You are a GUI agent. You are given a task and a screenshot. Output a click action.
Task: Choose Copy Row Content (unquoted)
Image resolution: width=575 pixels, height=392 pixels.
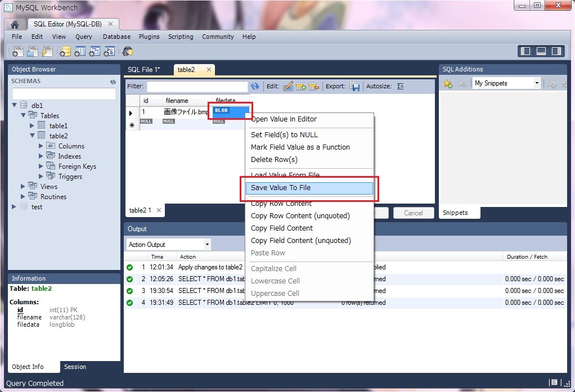[x=309, y=215]
